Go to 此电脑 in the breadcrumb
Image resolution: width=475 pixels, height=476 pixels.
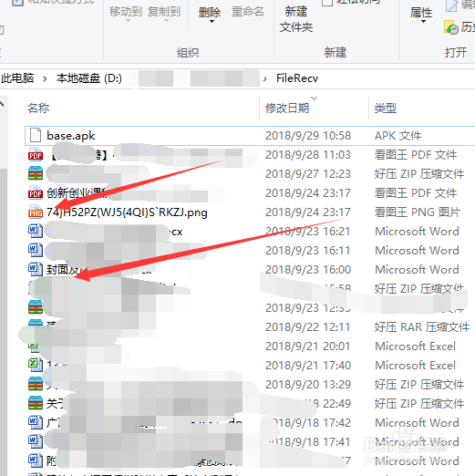(x=17, y=78)
